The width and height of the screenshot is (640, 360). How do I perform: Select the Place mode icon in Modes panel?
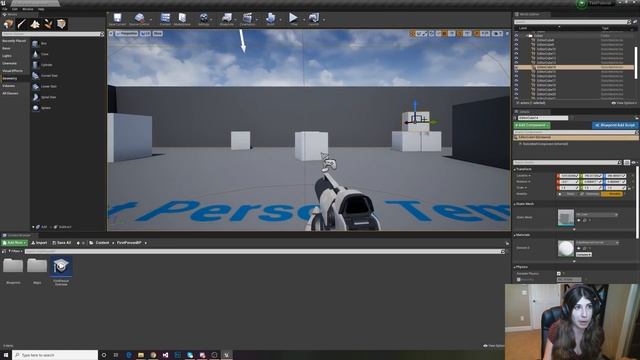[x=8, y=24]
